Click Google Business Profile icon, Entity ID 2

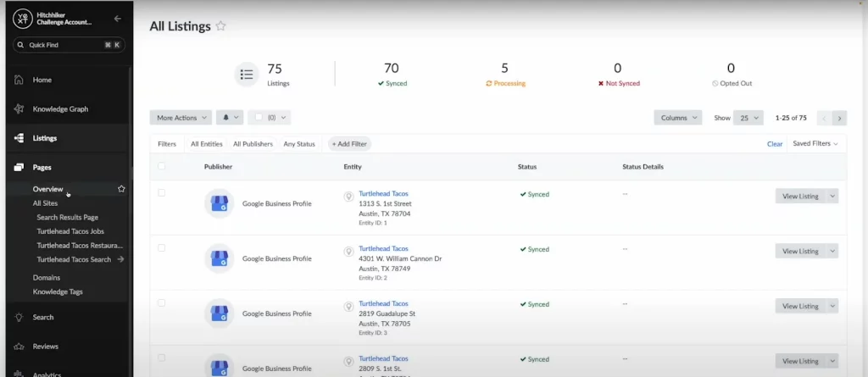pyautogui.click(x=220, y=258)
